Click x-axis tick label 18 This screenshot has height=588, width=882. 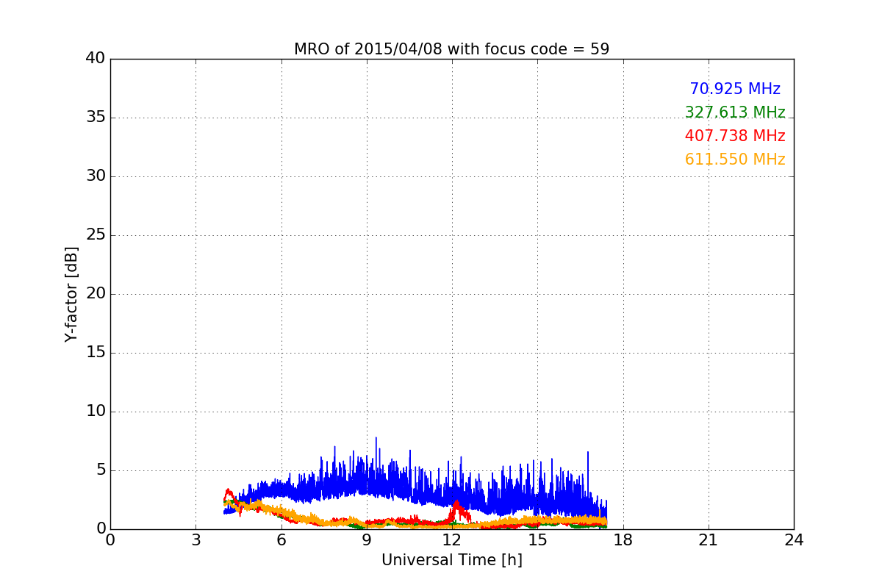click(x=623, y=540)
